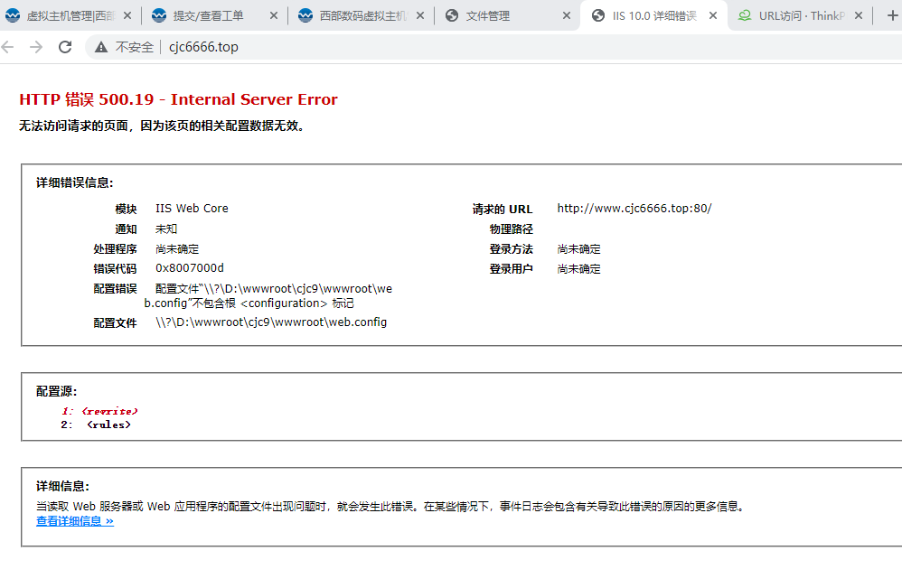Close the 虚拟主机管理 tab

point(127,15)
